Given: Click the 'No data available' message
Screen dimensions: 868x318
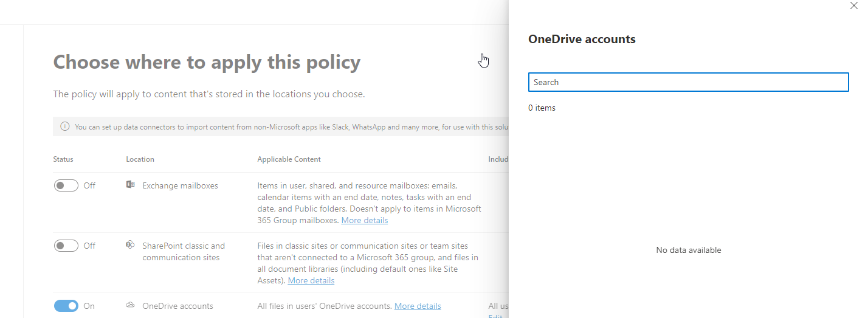Looking at the screenshot, I should (x=688, y=250).
